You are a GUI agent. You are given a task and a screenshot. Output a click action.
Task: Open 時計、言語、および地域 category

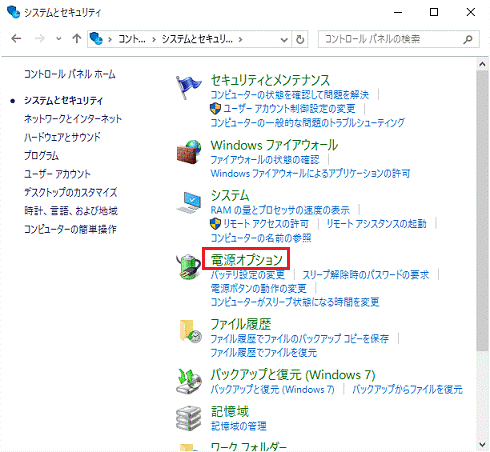(x=71, y=211)
